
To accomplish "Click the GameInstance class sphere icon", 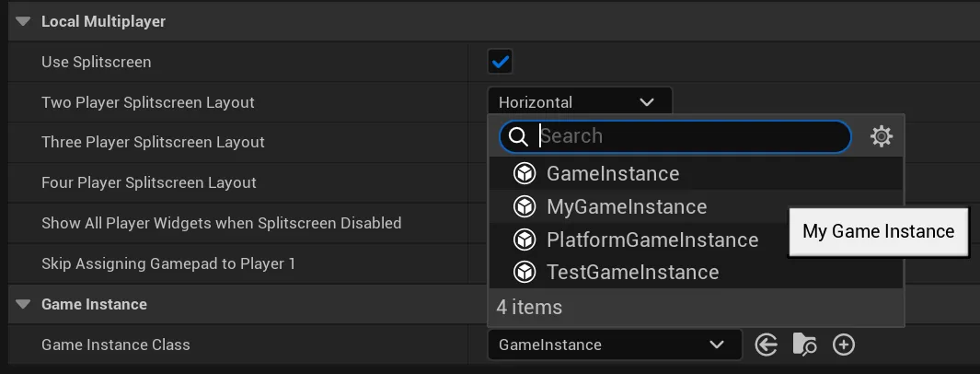I will click(525, 173).
